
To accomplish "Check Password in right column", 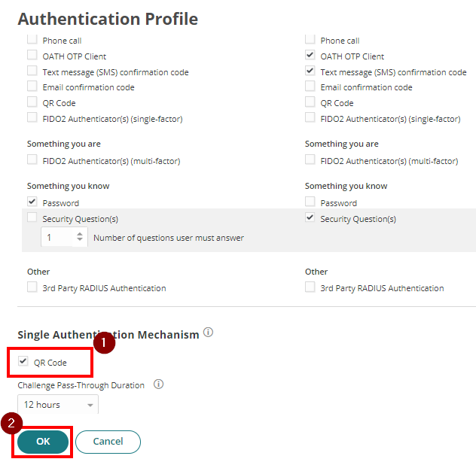I will 310,202.
